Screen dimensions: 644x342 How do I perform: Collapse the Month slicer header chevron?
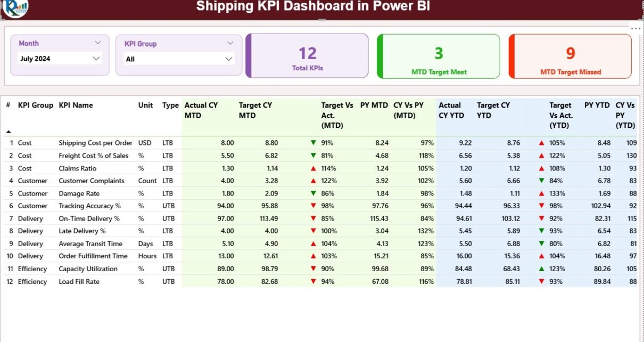[98, 43]
